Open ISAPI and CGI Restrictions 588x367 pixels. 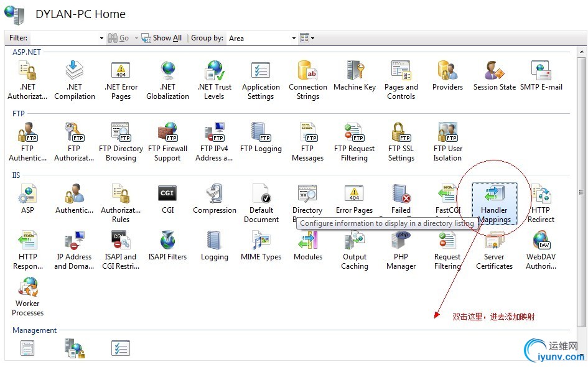tap(121, 250)
